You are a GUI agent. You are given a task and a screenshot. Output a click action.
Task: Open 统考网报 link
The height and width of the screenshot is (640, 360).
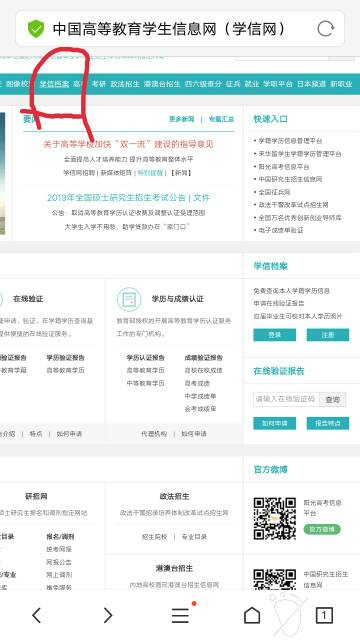(x=59, y=549)
